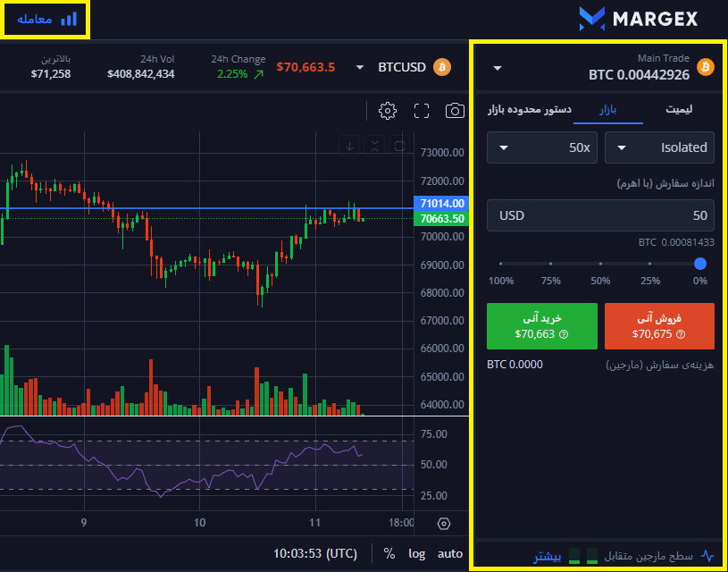The height and width of the screenshot is (572, 728).
Task: Take a chart snapshot with camera icon
Action: coord(456,111)
